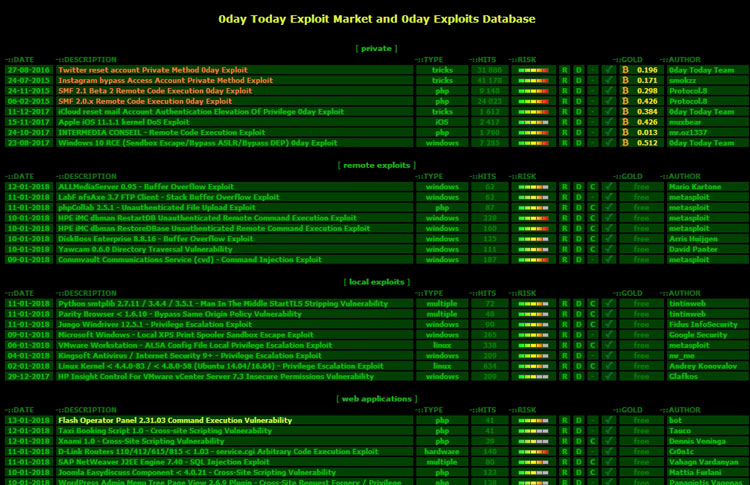Screen dimensions: 750x485
Task: Click Bitcoin icon in SMF 2.1 Beta 2 row
Action: 625,91
